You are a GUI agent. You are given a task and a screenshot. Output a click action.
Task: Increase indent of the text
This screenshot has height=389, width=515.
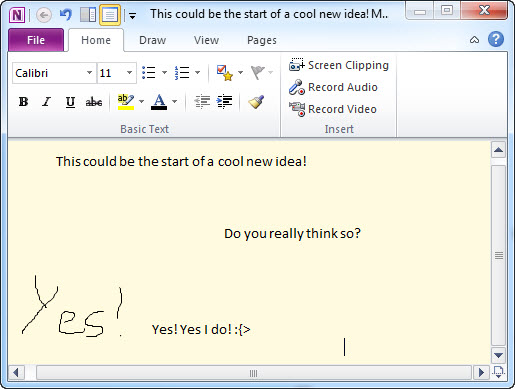click(x=224, y=102)
